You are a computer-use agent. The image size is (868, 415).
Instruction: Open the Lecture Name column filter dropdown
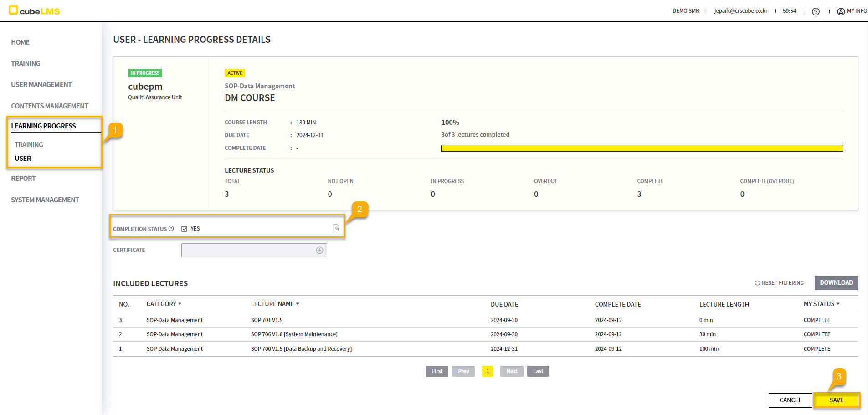(x=298, y=304)
